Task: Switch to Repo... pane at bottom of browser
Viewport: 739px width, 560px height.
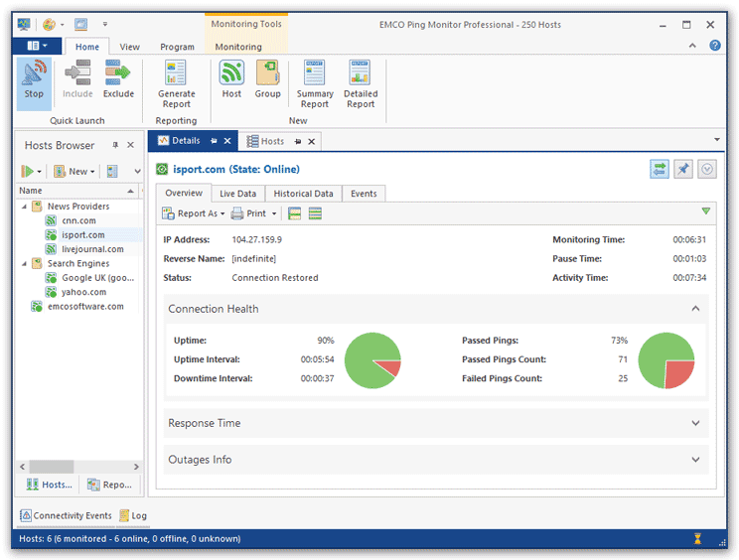Action: point(110,485)
